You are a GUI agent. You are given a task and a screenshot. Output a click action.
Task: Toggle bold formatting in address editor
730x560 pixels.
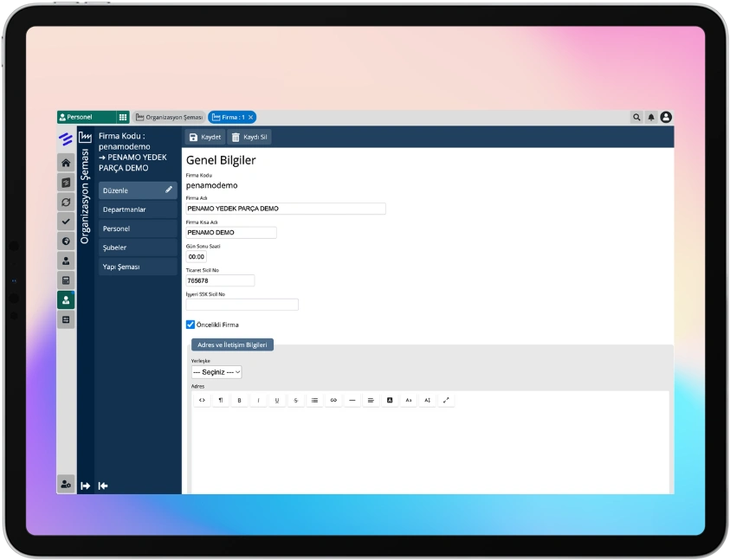tap(239, 400)
